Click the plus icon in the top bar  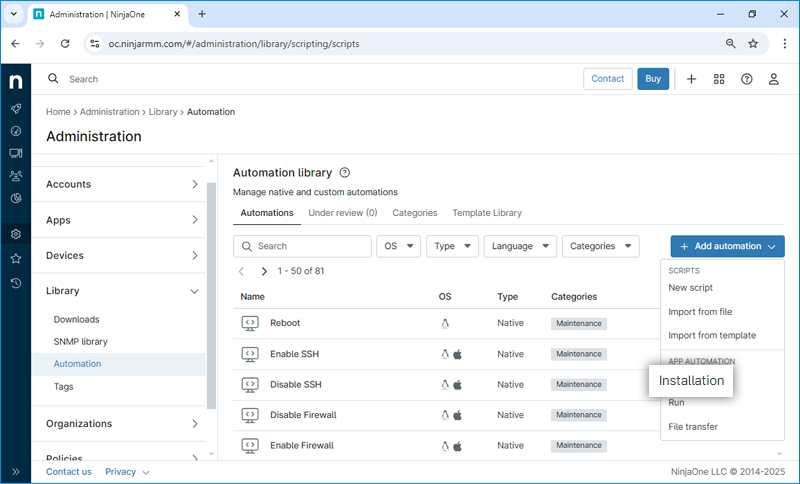691,79
